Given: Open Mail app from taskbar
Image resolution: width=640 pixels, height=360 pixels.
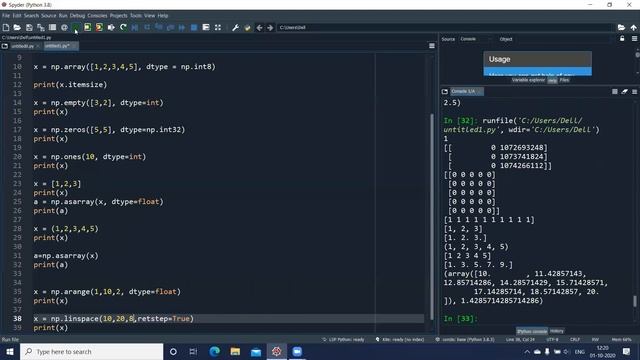Looking at the screenshot, I should [256, 351].
